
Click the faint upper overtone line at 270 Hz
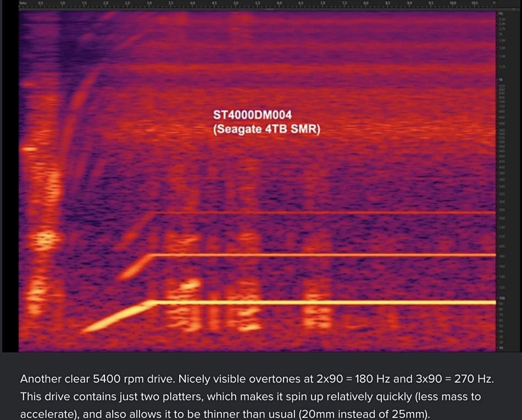pyautogui.click(x=330, y=212)
